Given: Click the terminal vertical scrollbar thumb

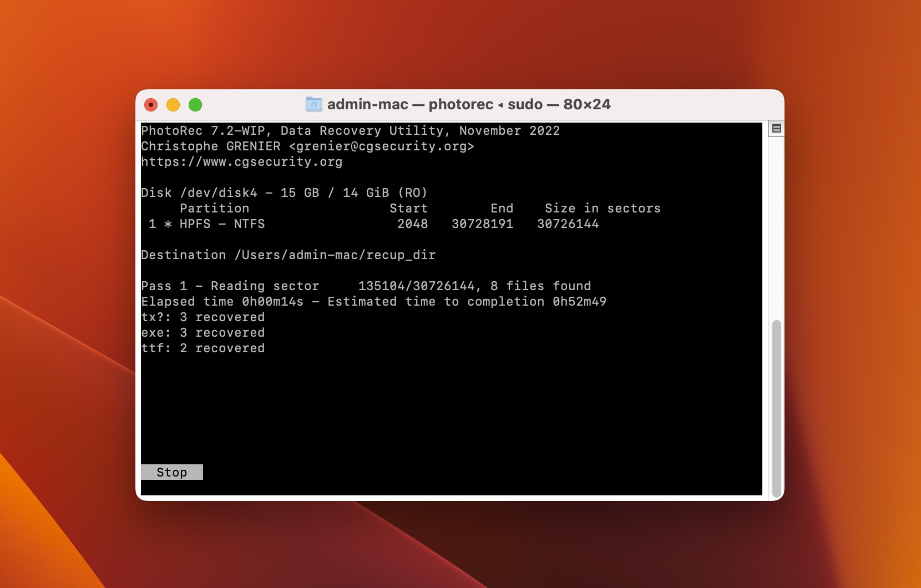Looking at the screenshot, I should tap(777, 409).
